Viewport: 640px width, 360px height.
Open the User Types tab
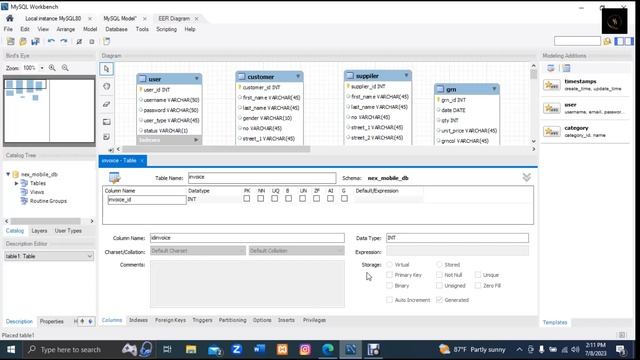point(68,231)
